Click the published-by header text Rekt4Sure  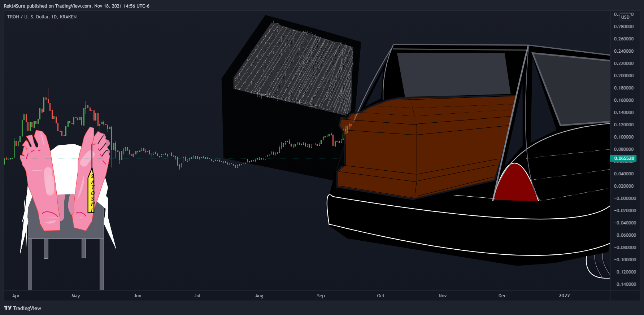(x=14, y=6)
